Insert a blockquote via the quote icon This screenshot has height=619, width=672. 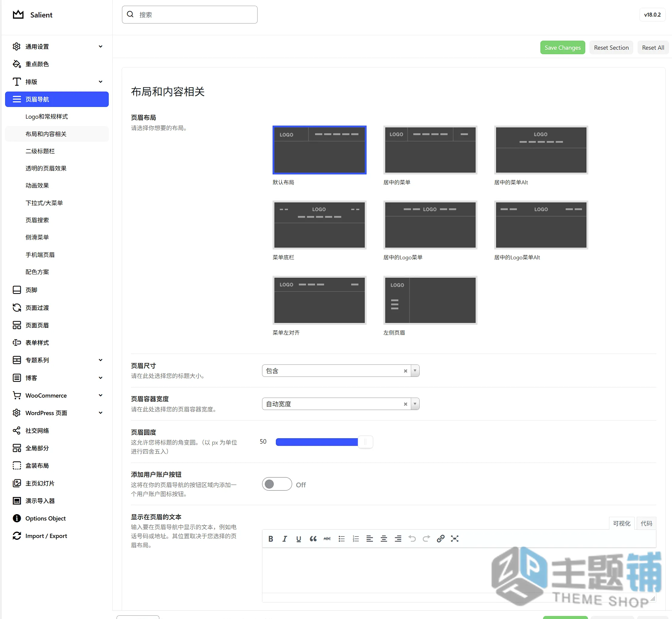[x=313, y=539]
